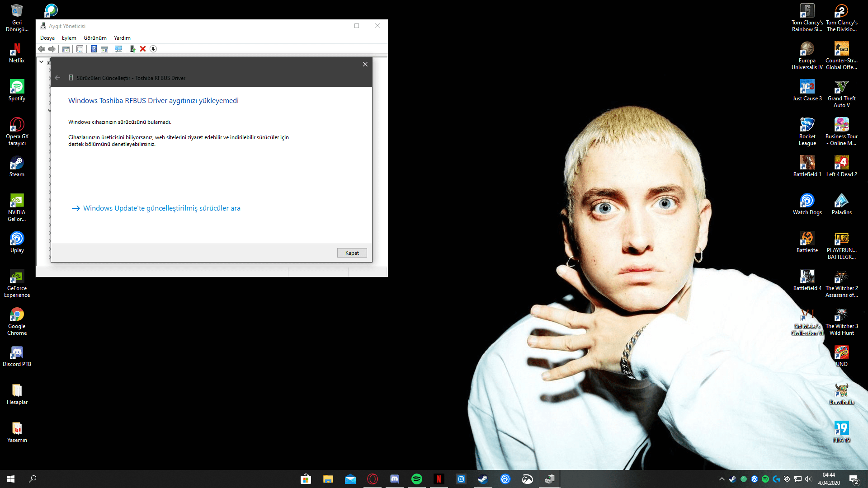Click the update driver toolbar icon
Image resolution: width=868 pixels, height=488 pixels.
coord(132,49)
